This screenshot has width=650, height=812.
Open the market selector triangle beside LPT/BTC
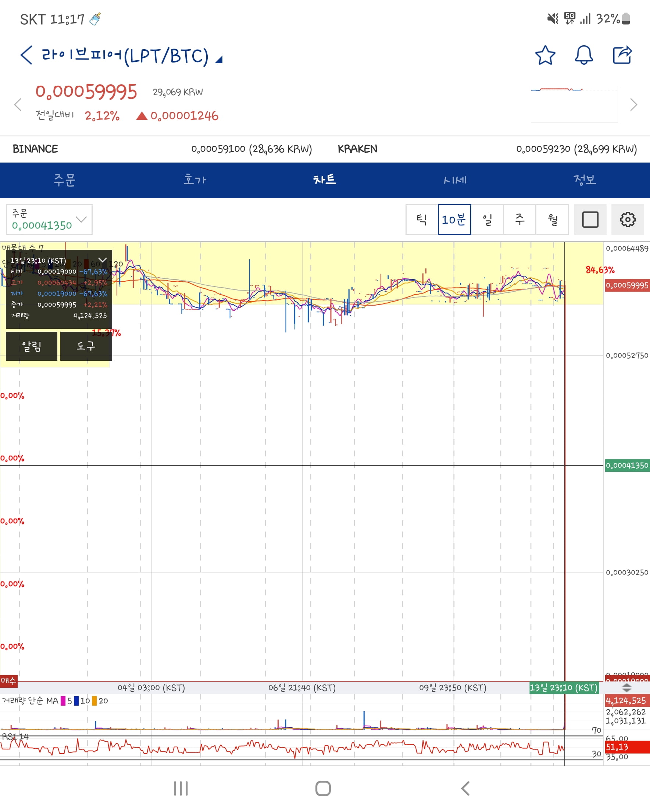point(219,60)
